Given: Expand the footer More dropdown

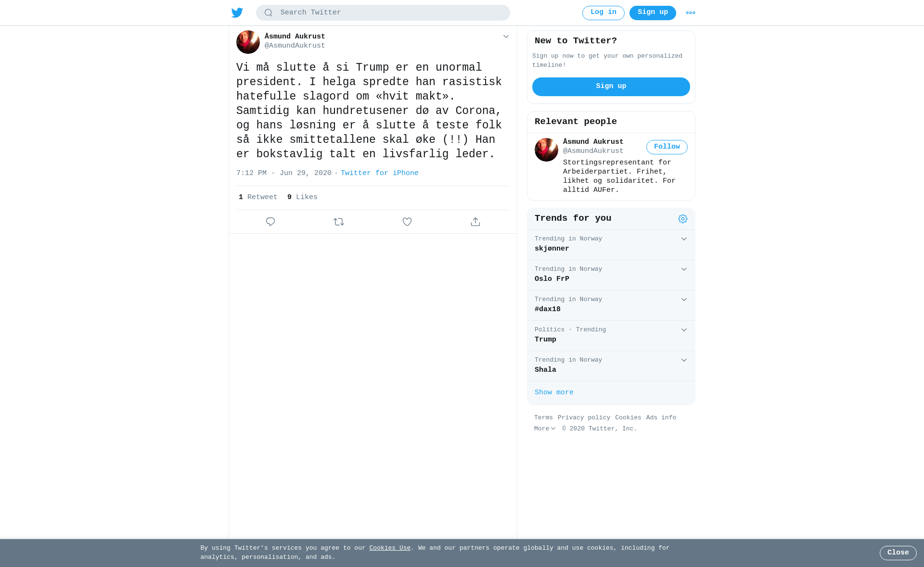Looking at the screenshot, I should [545, 429].
